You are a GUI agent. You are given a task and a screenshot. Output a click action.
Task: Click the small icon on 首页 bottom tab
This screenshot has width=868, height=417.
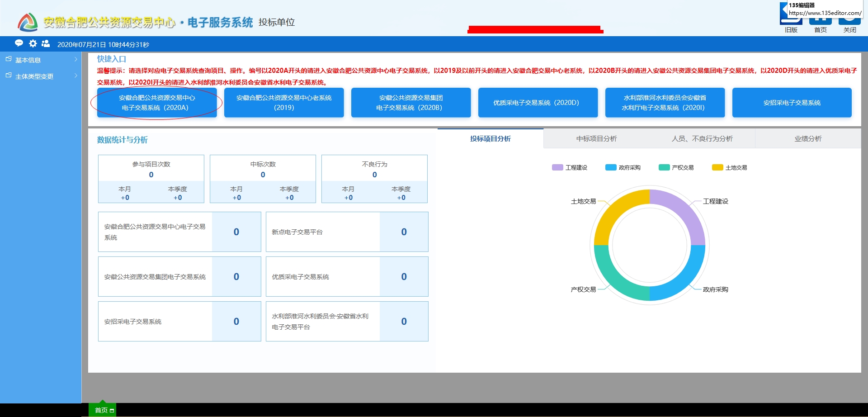point(112,411)
